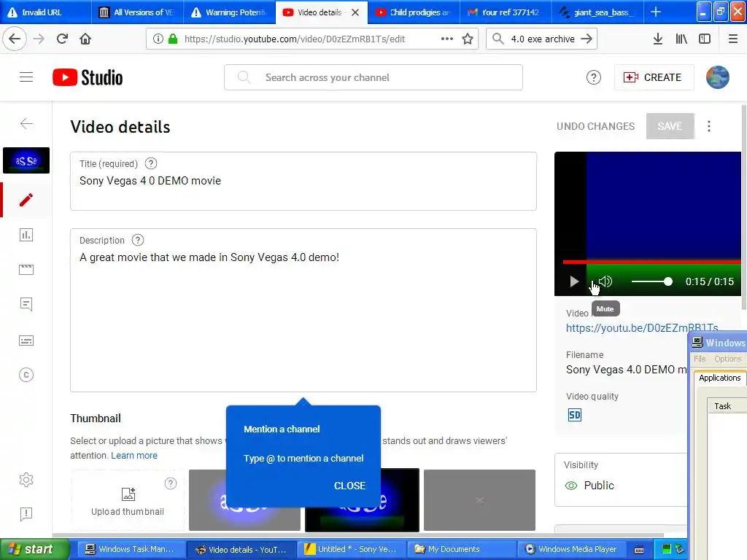Image resolution: width=747 pixels, height=560 pixels.
Task: Switch to All Versions of VE tab
Action: [137, 12]
